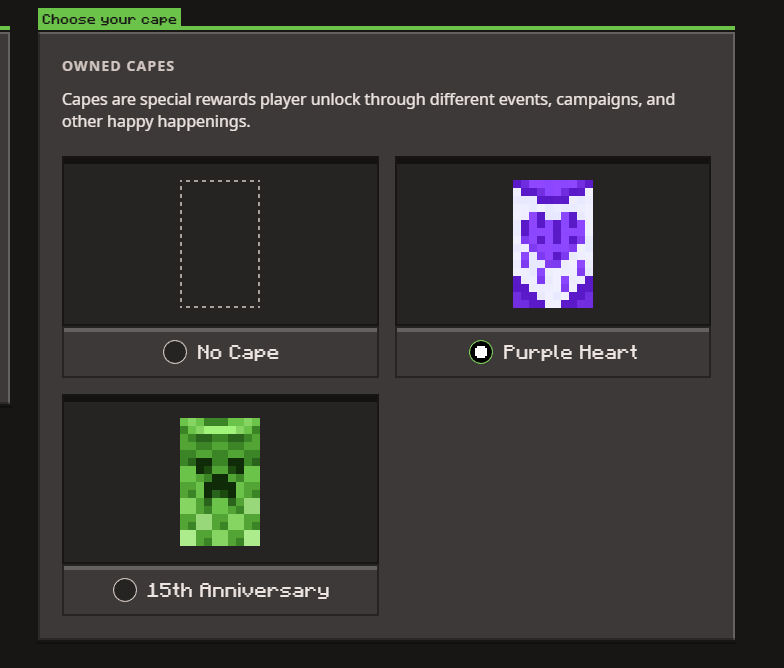Click the '15th Anniversary' label text
This screenshot has height=668, width=784.
coord(238,590)
